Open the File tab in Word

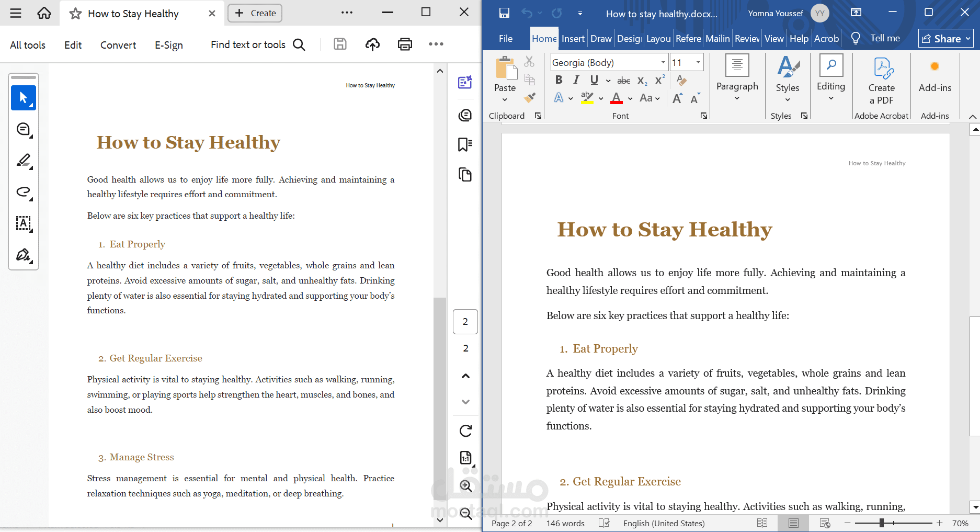[x=506, y=39]
